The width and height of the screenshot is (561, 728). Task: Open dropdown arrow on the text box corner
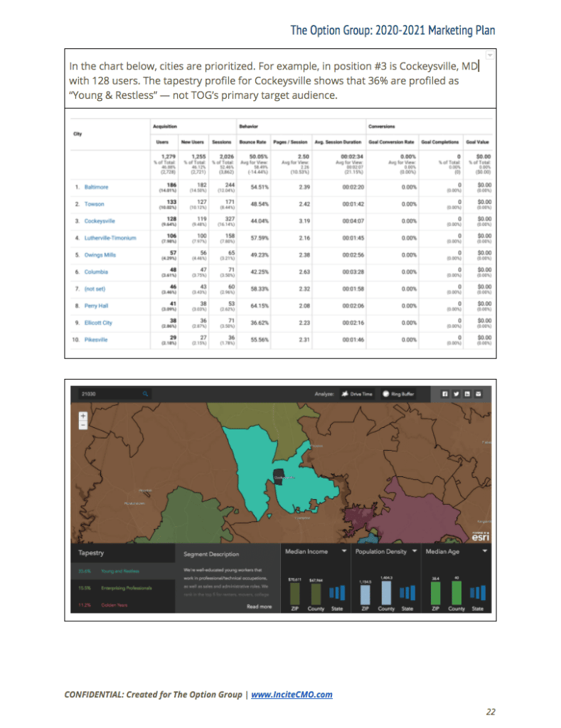[490, 55]
